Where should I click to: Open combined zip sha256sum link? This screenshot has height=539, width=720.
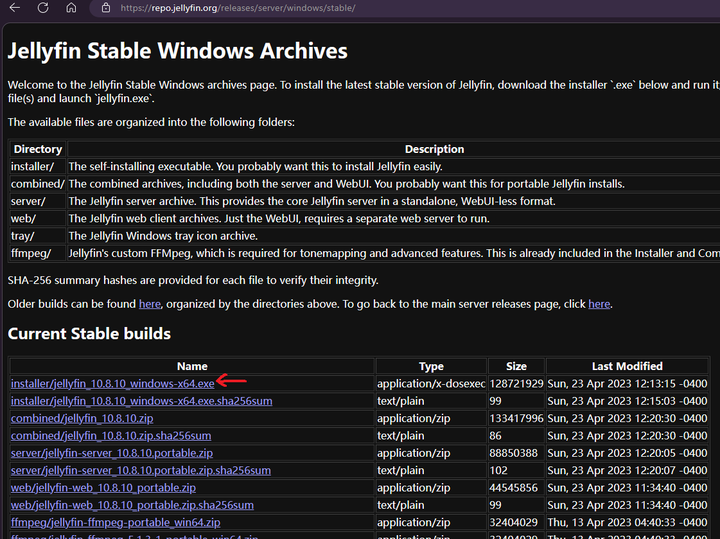(111, 436)
